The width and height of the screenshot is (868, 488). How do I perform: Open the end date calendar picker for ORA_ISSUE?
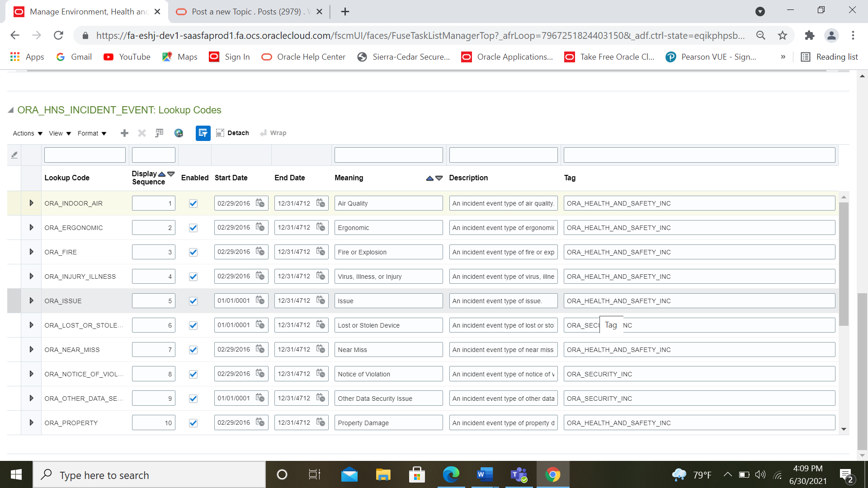[321, 300]
